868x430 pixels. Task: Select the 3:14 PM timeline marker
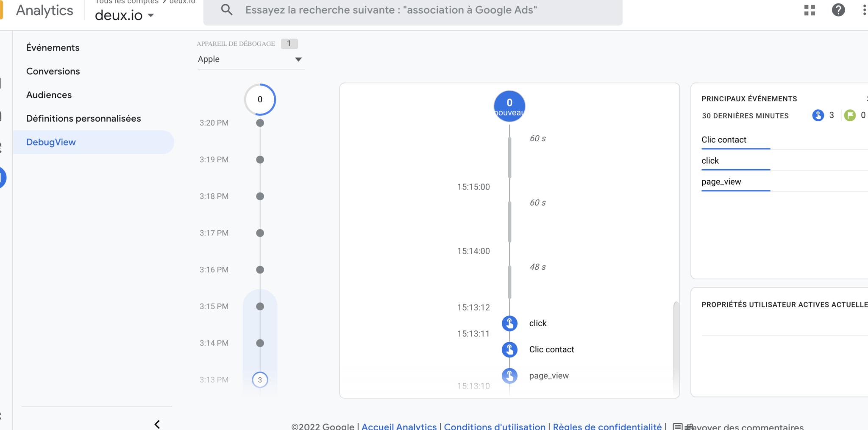tap(260, 343)
